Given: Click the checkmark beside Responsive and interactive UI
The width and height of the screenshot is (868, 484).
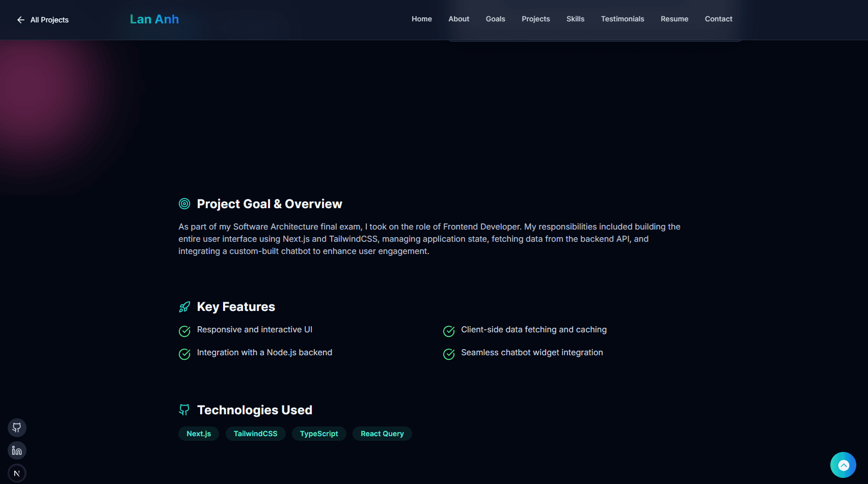Looking at the screenshot, I should 184,331.
